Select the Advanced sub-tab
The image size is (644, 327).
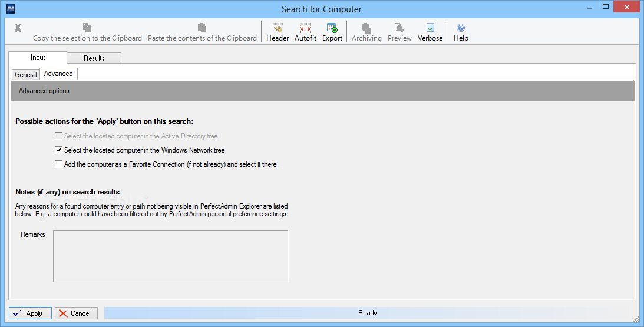point(58,74)
